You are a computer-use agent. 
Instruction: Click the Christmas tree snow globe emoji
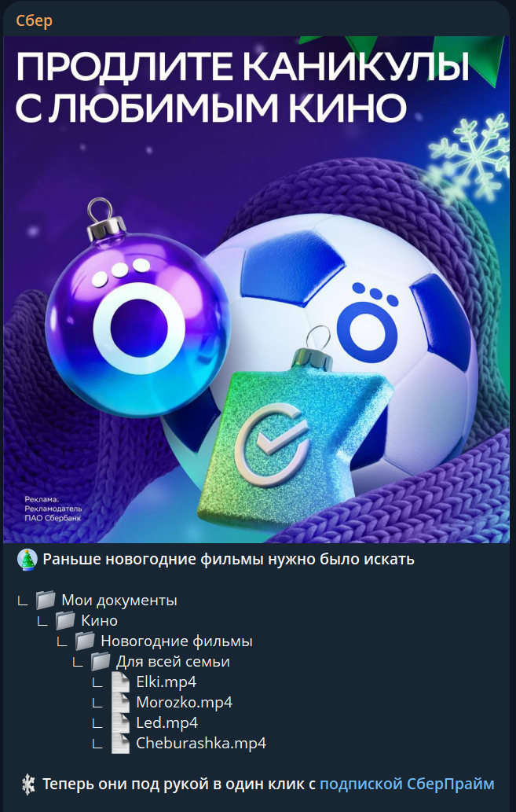coord(27,560)
